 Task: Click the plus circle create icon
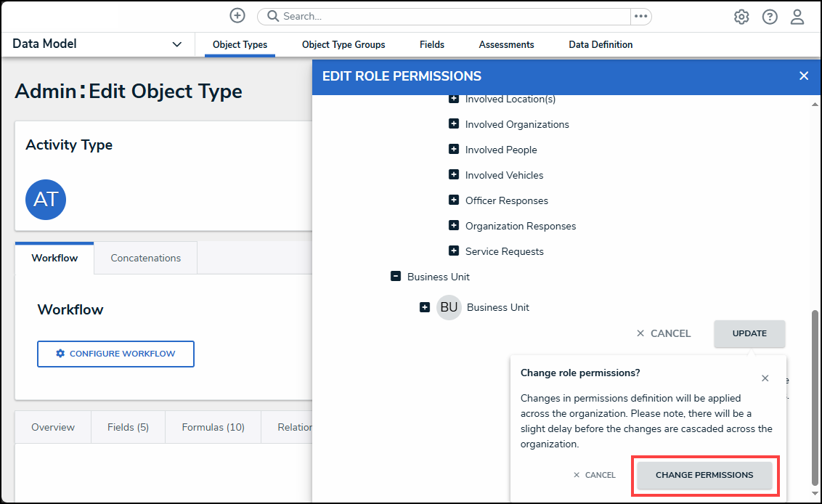[x=237, y=16]
